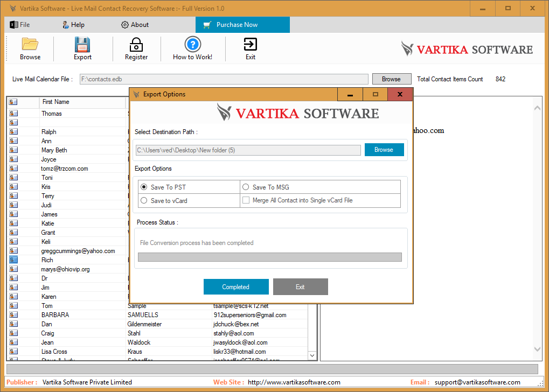The width and height of the screenshot is (549, 392).
Task: Click the preview pane scroll up arrow
Action: point(538,108)
